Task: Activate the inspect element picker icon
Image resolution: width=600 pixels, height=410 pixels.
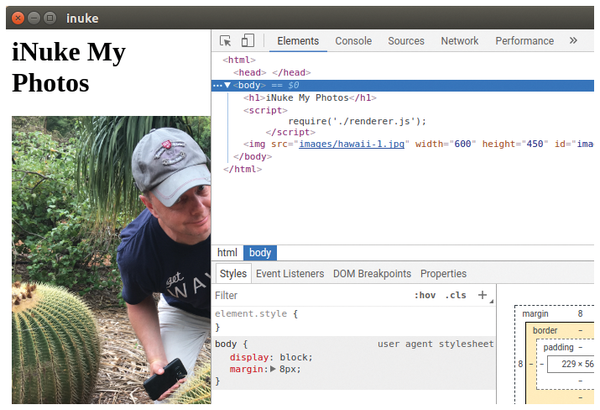Action: (225, 41)
